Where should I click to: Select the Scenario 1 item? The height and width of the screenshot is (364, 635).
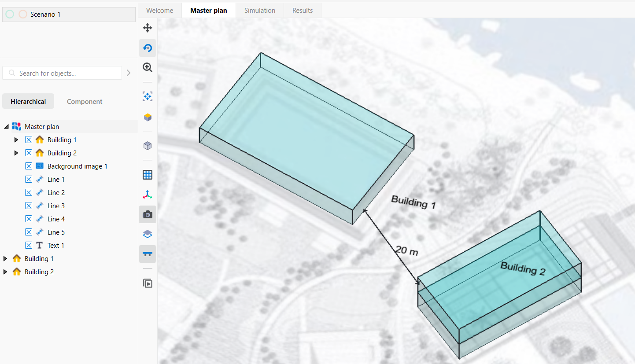[x=45, y=15]
